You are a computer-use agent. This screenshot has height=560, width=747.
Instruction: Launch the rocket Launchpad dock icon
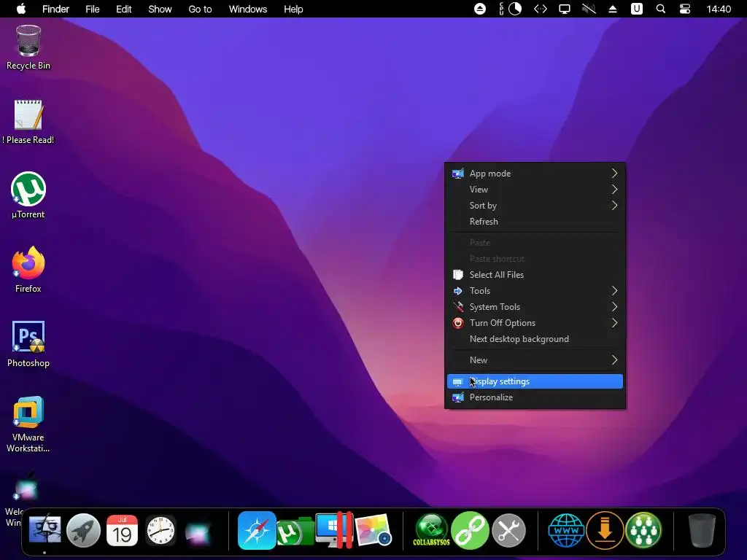tap(83, 530)
